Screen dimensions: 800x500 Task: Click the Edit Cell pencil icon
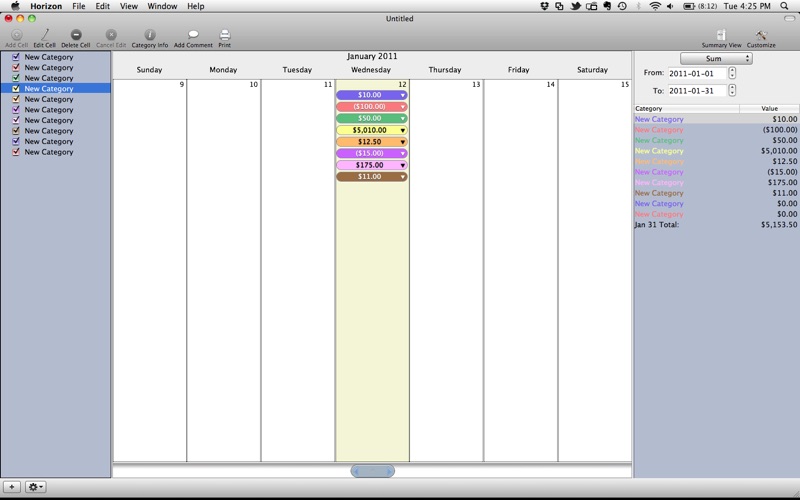coord(45,35)
